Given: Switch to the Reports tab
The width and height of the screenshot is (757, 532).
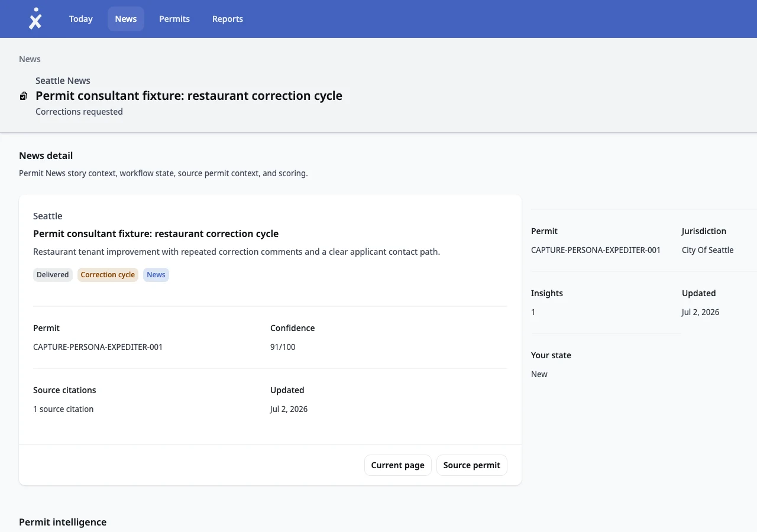Looking at the screenshot, I should (228, 19).
